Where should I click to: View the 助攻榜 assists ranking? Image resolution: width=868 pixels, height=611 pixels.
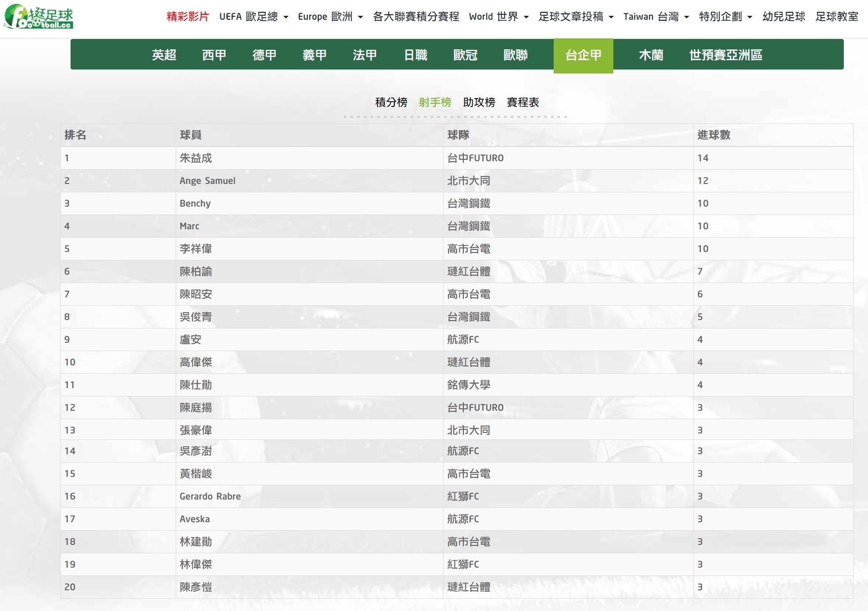pos(479,102)
